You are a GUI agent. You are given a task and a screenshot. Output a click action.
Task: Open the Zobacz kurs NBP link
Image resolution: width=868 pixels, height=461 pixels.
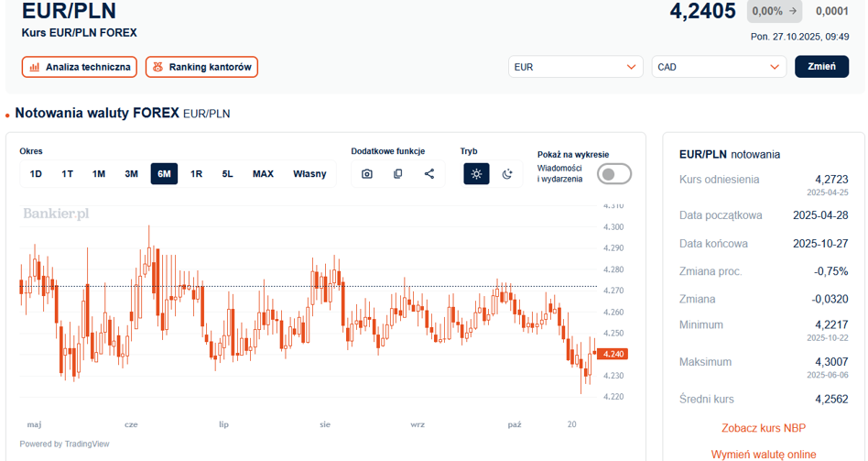tap(763, 428)
